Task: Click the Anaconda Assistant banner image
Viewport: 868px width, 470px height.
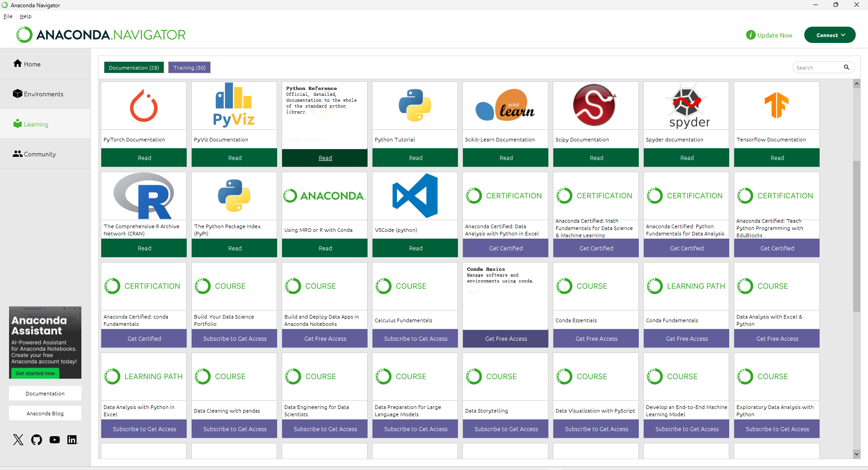Action: pyautogui.click(x=45, y=342)
